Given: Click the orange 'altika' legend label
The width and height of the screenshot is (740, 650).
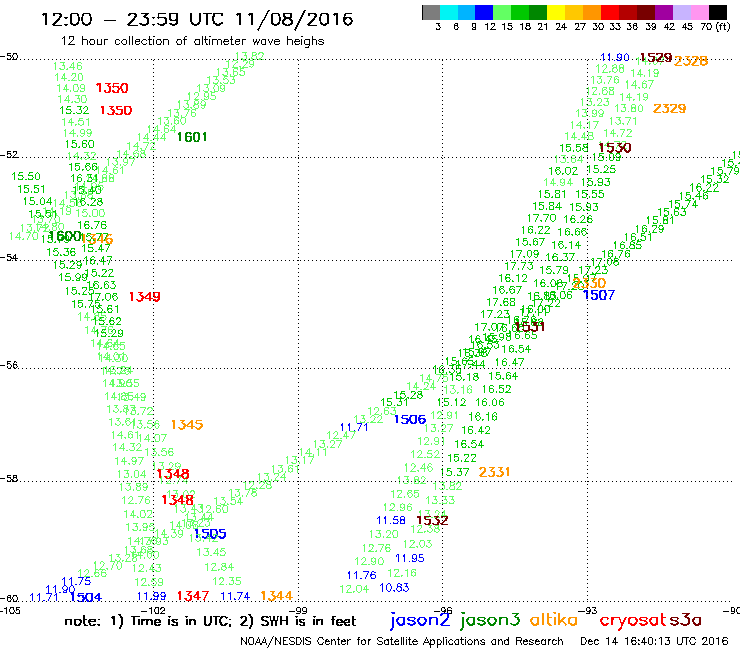Looking at the screenshot, I should (553, 619).
